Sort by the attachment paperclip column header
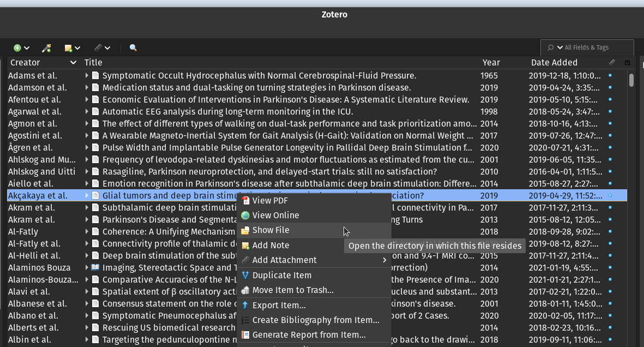644x347 pixels. pyautogui.click(x=612, y=63)
